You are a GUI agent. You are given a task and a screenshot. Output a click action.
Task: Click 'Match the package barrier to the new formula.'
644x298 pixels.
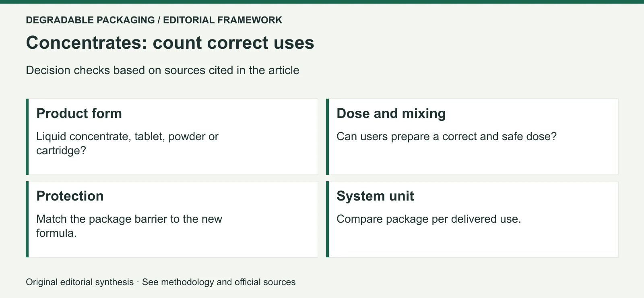click(129, 226)
